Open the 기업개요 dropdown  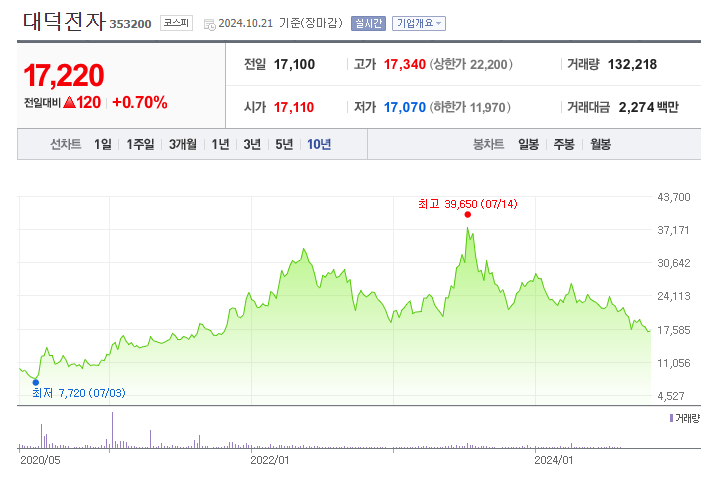tap(418, 23)
